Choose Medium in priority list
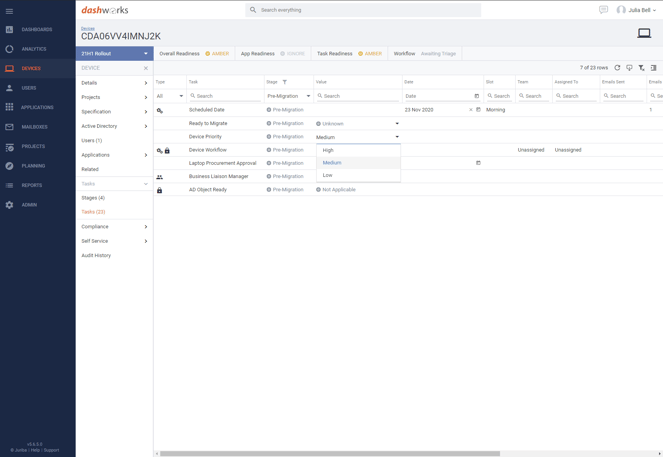The width and height of the screenshot is (663, 457). (359, 163)
